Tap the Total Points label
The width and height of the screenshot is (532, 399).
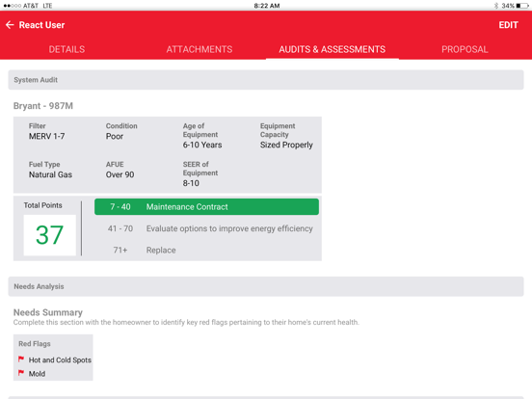point(42,205)
